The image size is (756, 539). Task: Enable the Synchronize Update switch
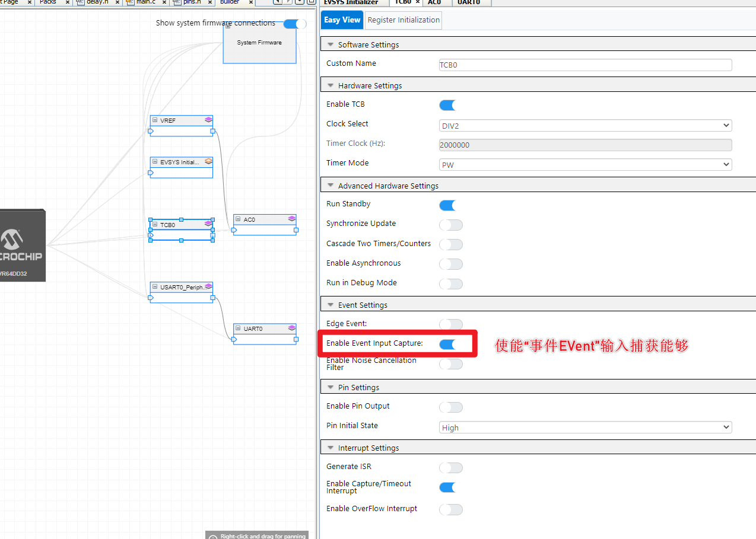click(451, 225)
